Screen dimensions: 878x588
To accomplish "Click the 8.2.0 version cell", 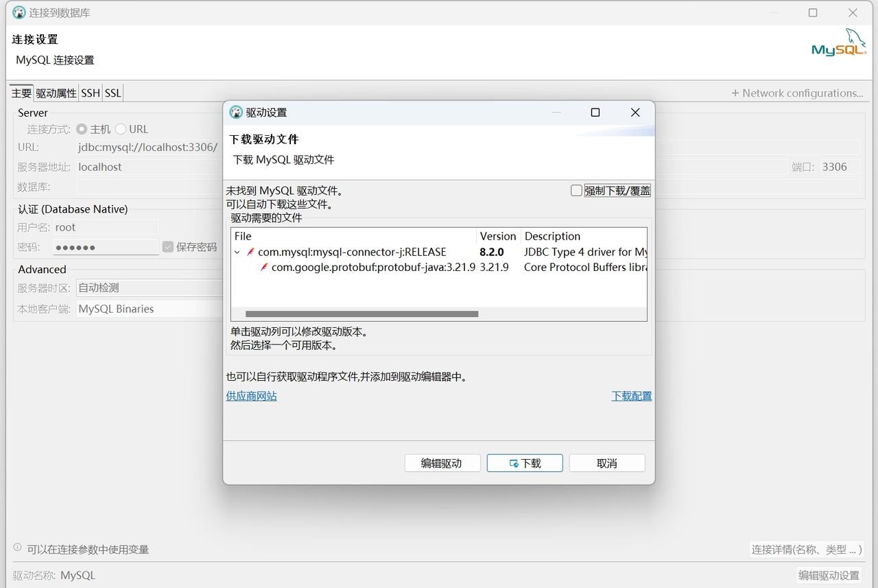I will pyautogui.click(x=492, y=252).
